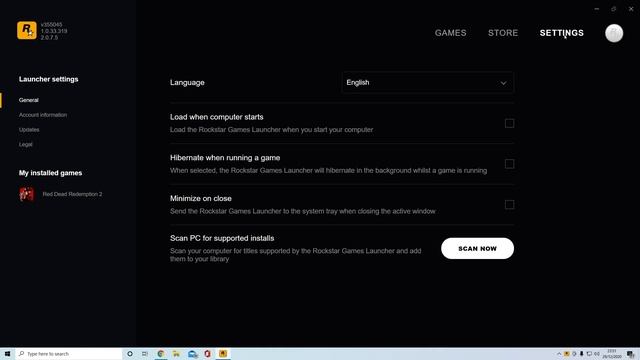Open the user profile avatar
The width and height of the screenshot is (640, 360).
tap(614, 33)
